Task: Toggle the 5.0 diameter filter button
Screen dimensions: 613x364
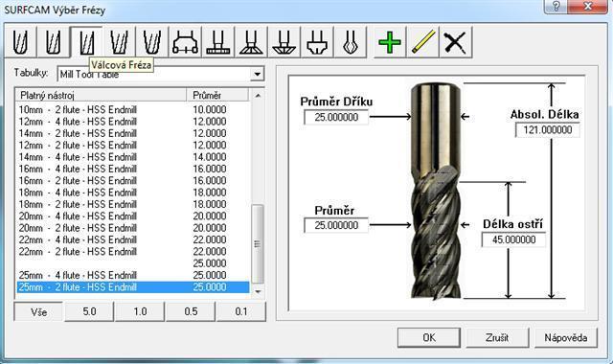Action: coord(89,311)
